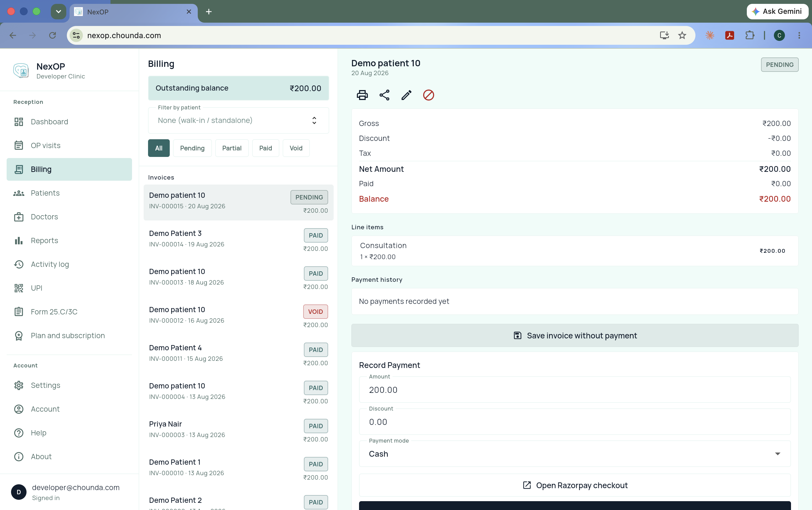Bookmark this page with star icon

[x=682, y=35]
